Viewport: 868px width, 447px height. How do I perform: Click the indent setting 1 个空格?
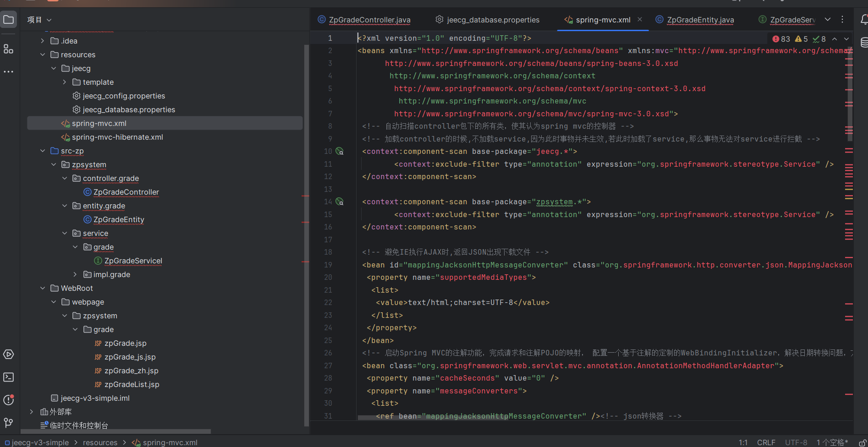coord(832,442)
